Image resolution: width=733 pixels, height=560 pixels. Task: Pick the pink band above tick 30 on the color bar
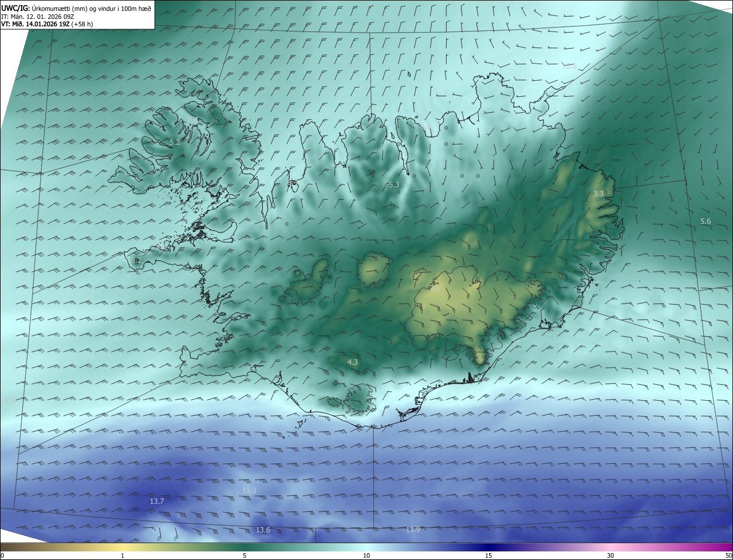click(x=610, y=547)
